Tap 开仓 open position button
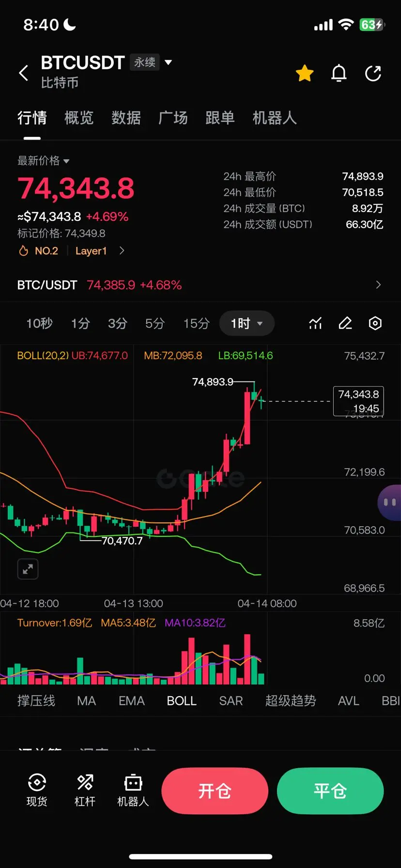Viewport: 401px width, 868px height. click(x=215, y=791)
